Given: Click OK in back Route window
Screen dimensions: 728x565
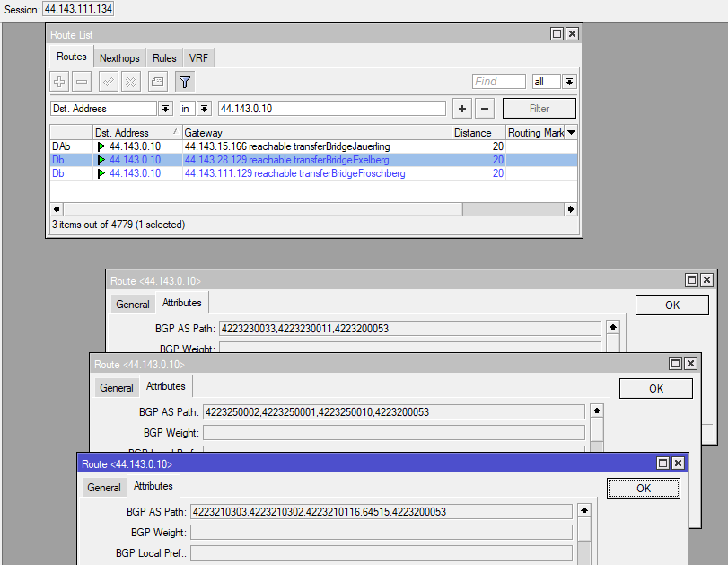Looking at the screenshot, I should tap(672, 305).
